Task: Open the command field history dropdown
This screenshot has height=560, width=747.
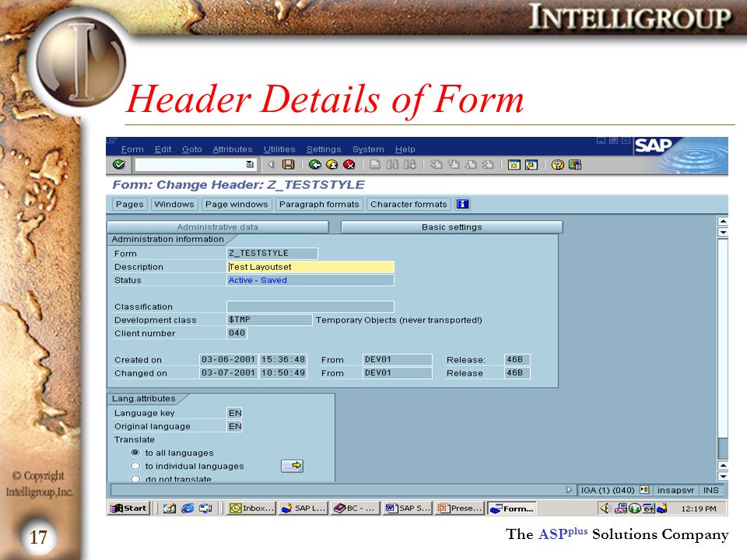Action: (250, 164)
